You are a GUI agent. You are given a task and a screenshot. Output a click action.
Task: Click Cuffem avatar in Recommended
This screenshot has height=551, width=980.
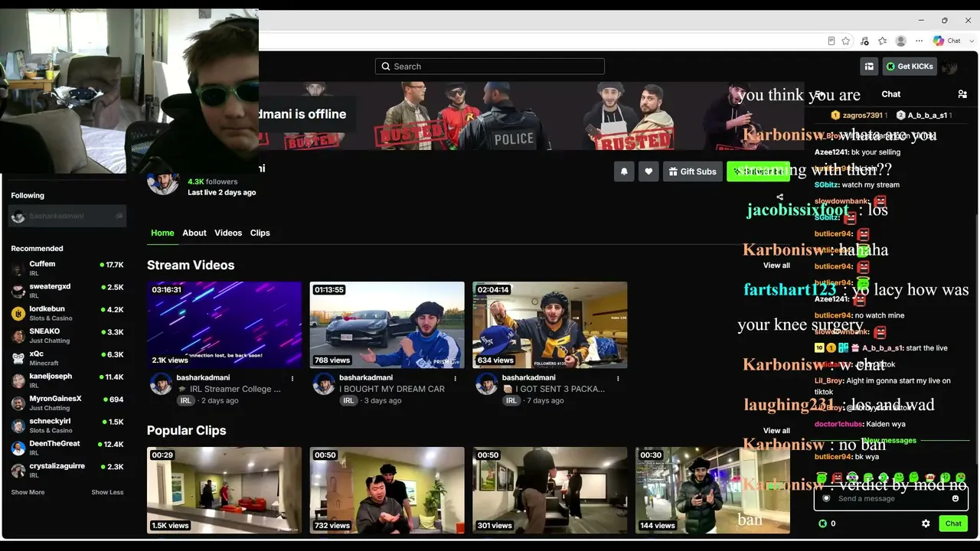point(18,269)
